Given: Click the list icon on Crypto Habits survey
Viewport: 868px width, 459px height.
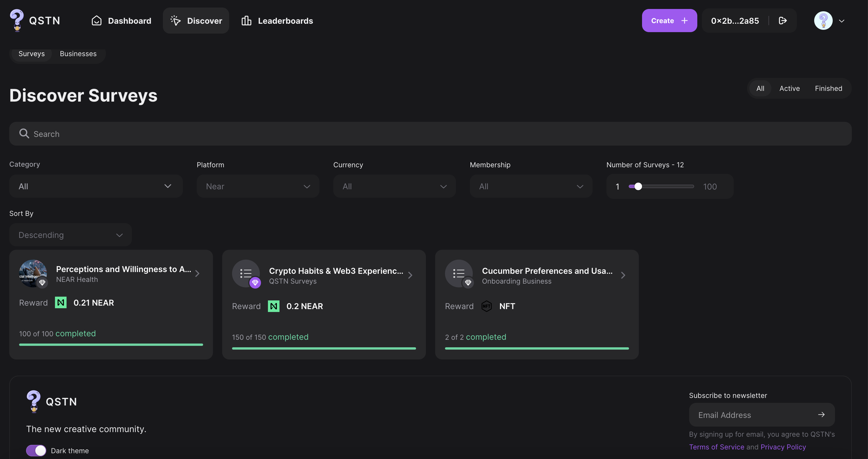Looking at the screenshot, I should (246, 273).
